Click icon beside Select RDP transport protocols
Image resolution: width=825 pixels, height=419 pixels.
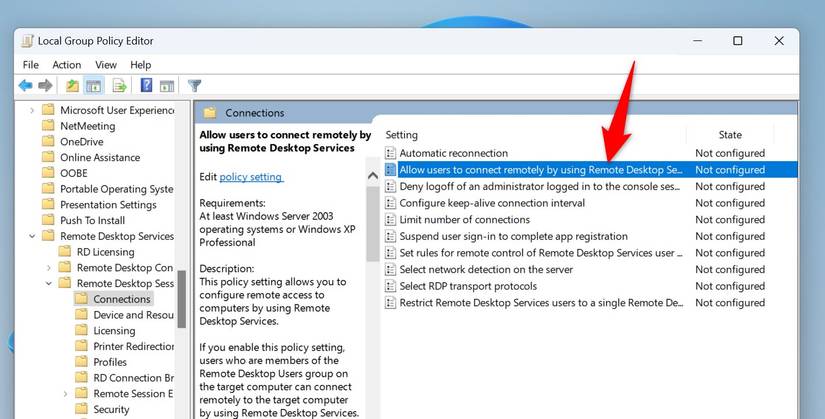pyautogui.click(x=390, y=286)
